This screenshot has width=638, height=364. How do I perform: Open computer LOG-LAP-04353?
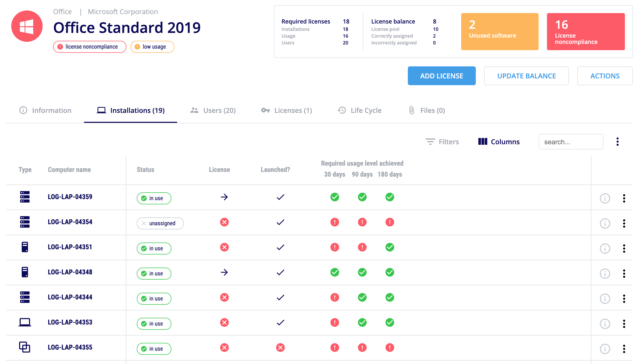70,322
